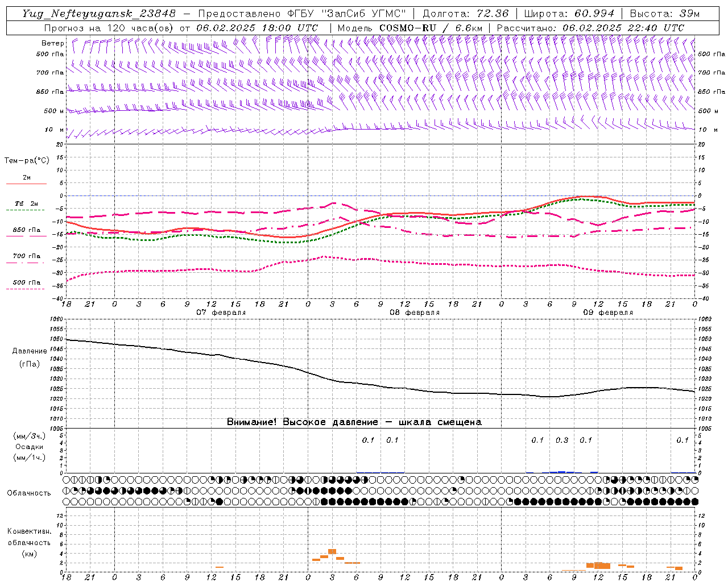Select the Долгота: 72.36 header value
The image size is (728, 582).
[465, 14]
